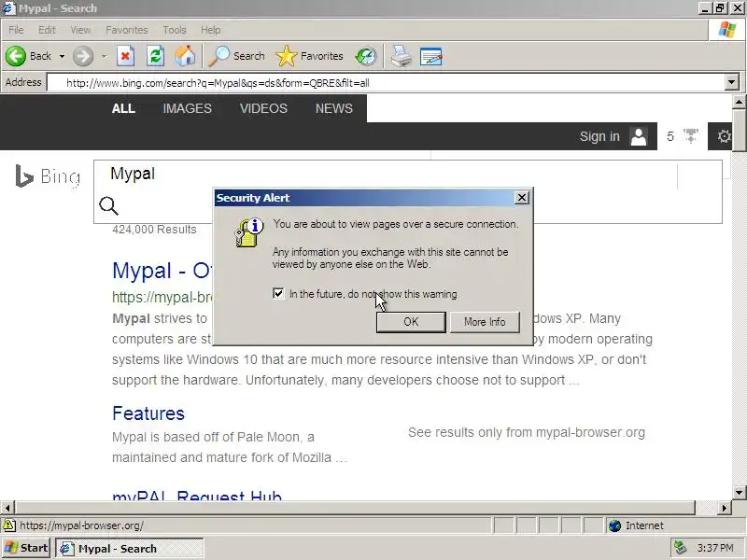Click the Bing settings gear icon
747x560 pixels.
pos(724,136)
